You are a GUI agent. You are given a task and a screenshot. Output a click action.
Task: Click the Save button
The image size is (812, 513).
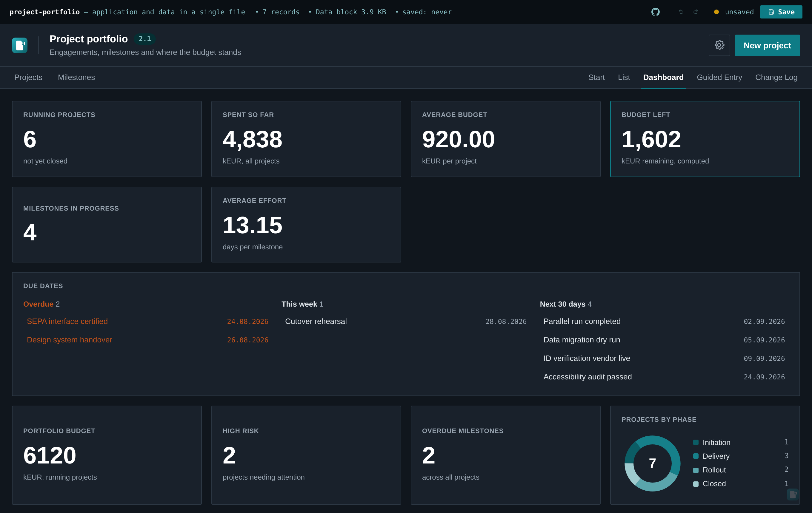pos(781,12)
